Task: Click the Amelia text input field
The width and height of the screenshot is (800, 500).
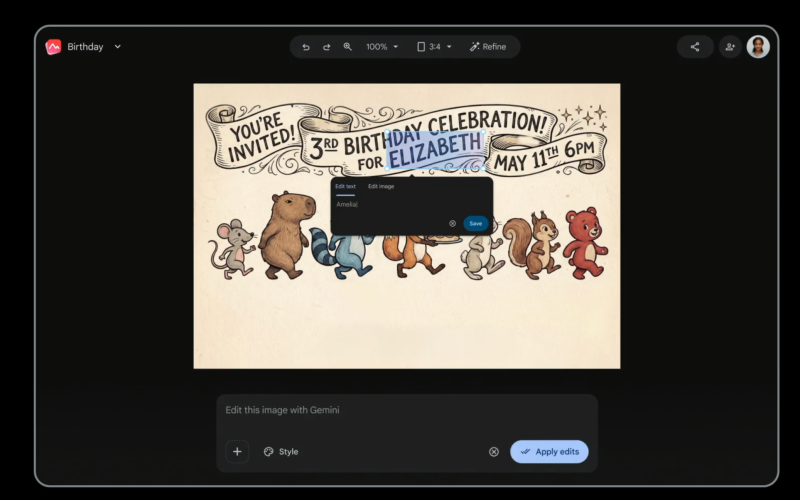Action: click(x=411, y=205)
